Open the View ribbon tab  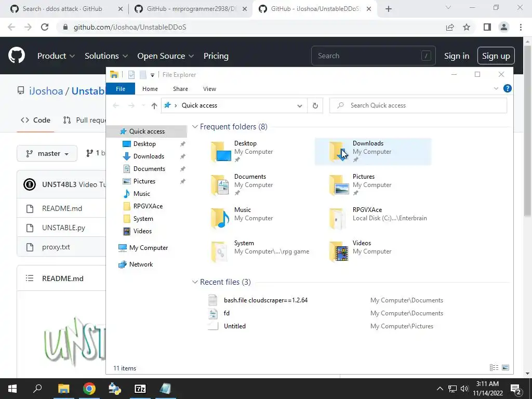(210, 88)
